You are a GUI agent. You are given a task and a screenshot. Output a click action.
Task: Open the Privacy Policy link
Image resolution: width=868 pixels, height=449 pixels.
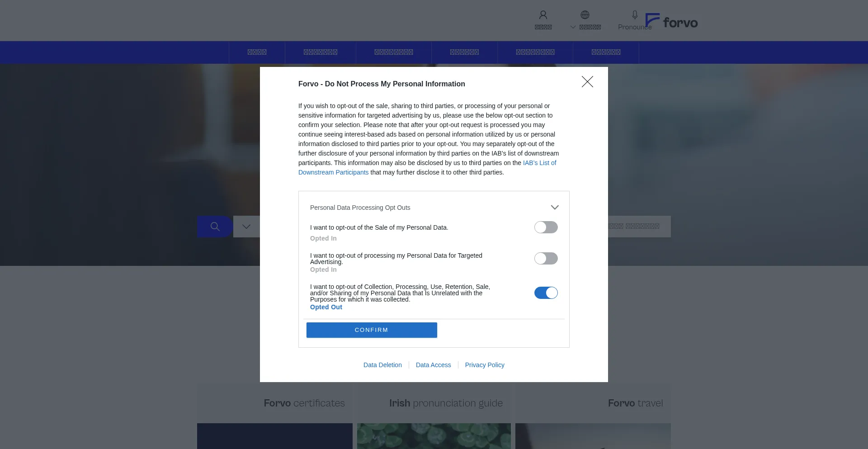click(485, 365)
